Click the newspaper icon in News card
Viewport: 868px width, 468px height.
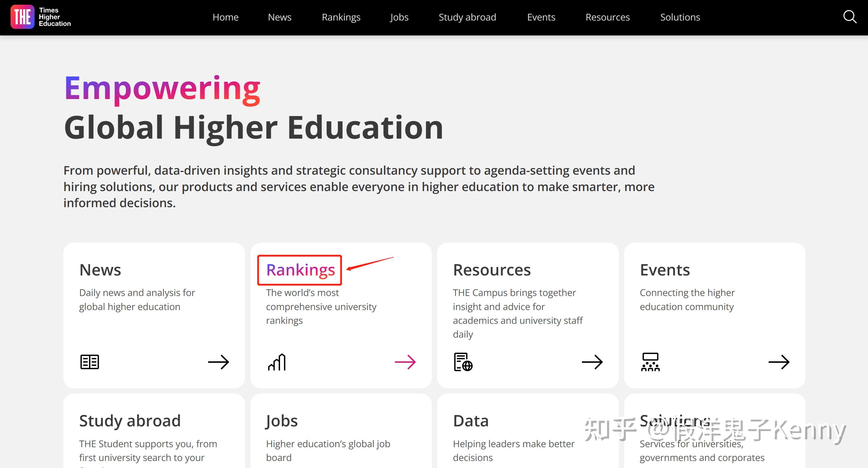pos(90,362)
